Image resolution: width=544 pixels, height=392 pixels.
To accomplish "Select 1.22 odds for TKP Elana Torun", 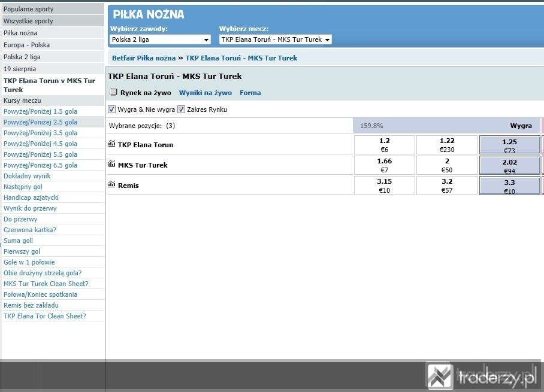I will (447, 145).
